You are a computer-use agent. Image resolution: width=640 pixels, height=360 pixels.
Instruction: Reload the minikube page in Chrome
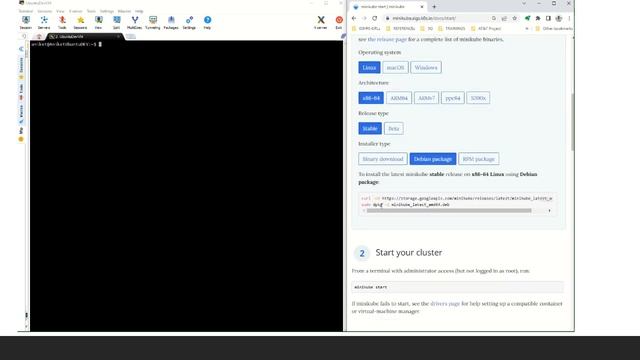375,18
